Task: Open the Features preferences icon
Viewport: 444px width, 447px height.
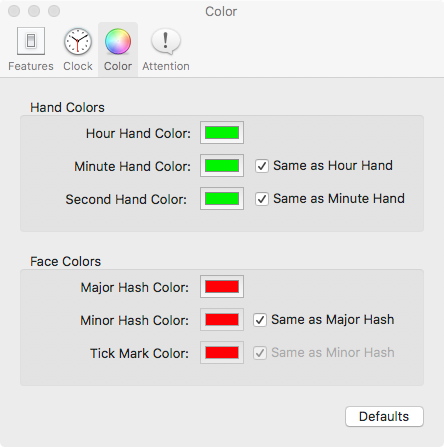Action: [x=31, y=41]
